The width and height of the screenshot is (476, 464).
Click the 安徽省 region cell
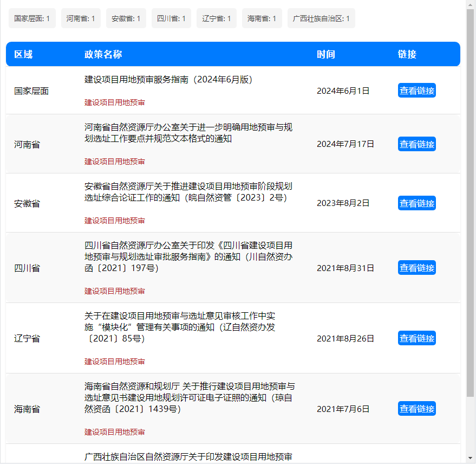[27, 203]
